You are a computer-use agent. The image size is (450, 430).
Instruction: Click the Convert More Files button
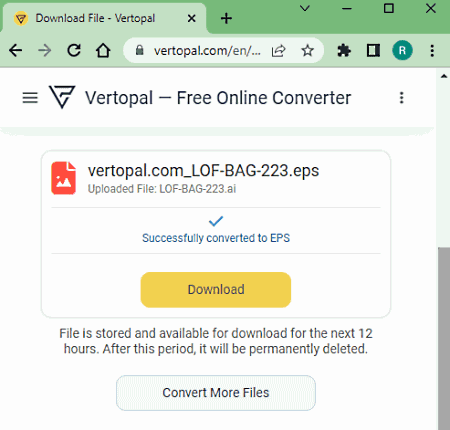pyautogui.click(x=216, y=393)
